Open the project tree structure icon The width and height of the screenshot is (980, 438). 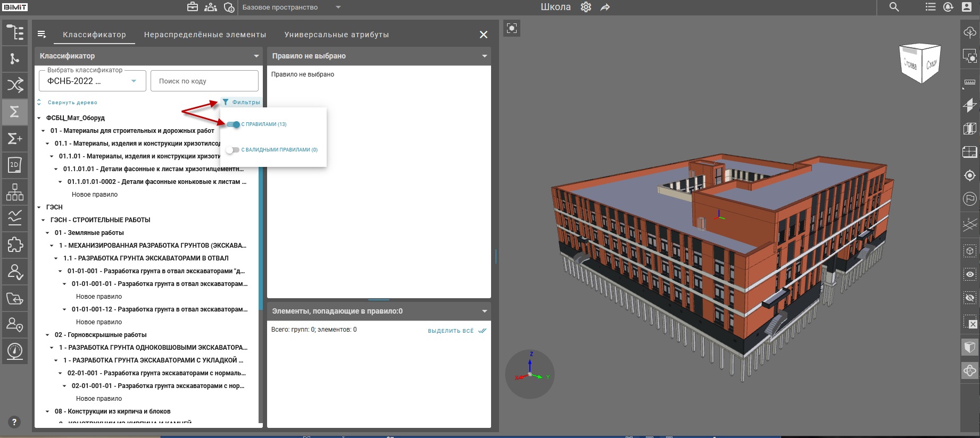(x=15, y=32)
